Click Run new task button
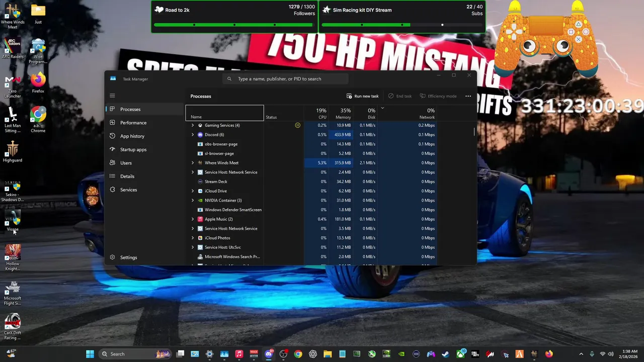Image resolution: width=644 pixels, height=362 pixels. click(x=363, y=96)
